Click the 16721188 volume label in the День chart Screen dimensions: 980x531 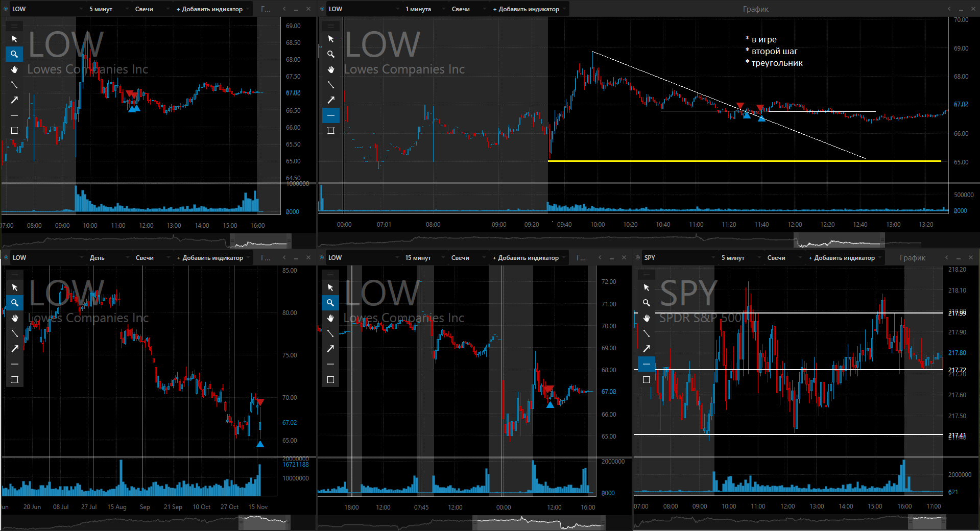(x=296, y=465)
